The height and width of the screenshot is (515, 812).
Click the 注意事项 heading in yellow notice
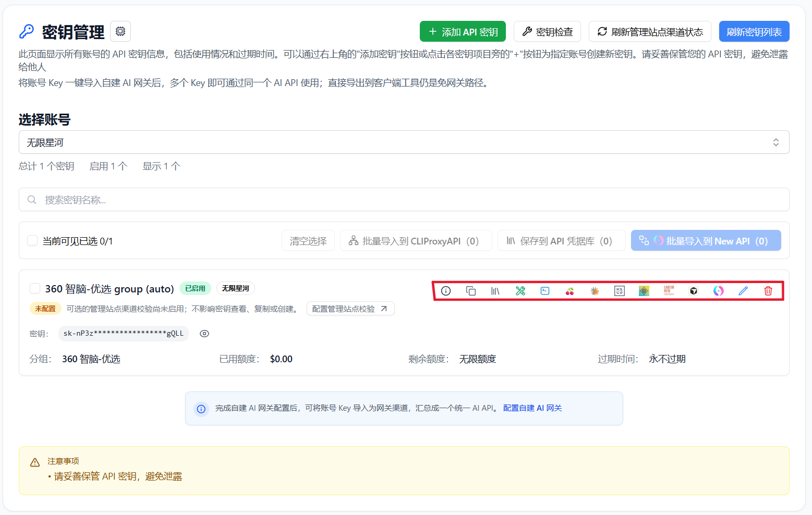[63, 461]
